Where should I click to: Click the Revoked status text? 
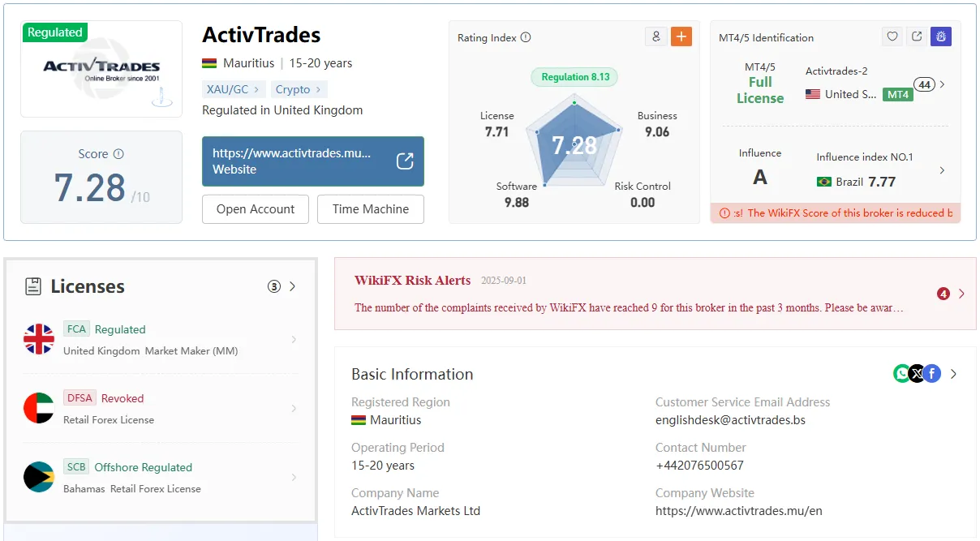pyautogui.click(x=122, y=398)
